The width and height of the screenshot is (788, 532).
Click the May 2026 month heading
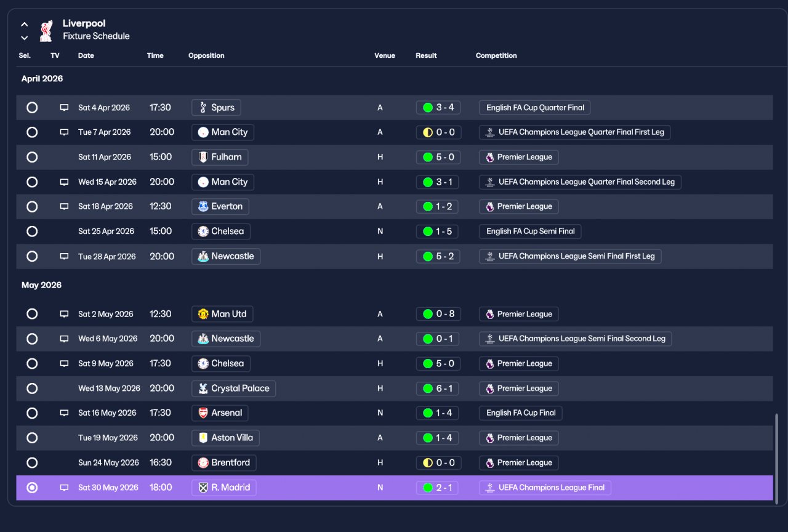[41, 285]
